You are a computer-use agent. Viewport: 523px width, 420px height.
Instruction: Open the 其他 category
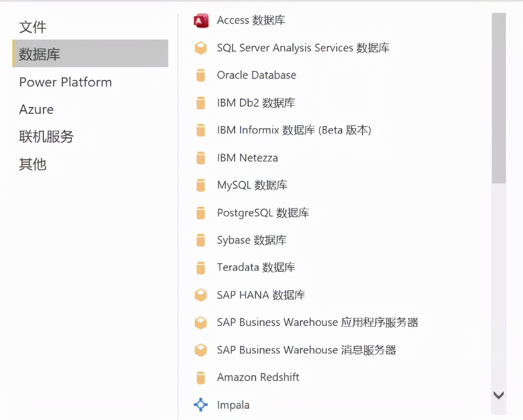click(33, 164)
